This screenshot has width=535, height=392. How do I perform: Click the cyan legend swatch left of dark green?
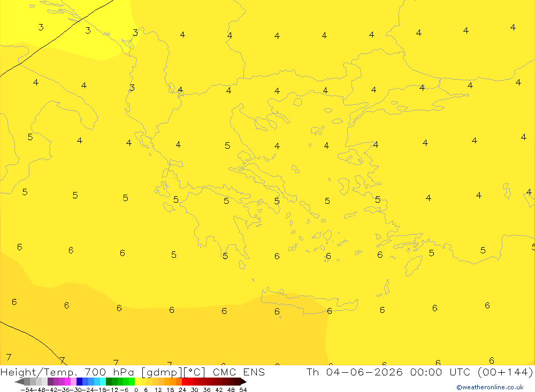[103, 382]
